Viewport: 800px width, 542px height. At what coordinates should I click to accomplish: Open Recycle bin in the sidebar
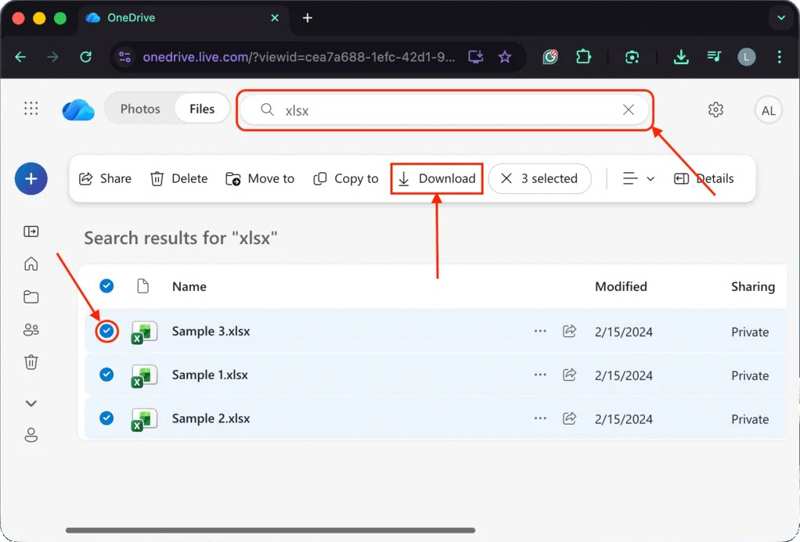pyautogui.click(x=31, y=362)
